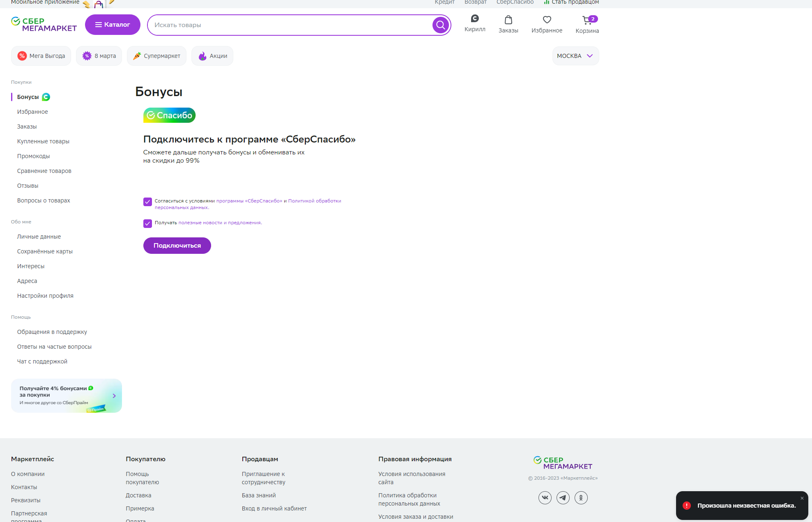Screen dimensions: 812x522
Task: Click the СберПрайм banner arrow
Action: click(x=114, y=396)
